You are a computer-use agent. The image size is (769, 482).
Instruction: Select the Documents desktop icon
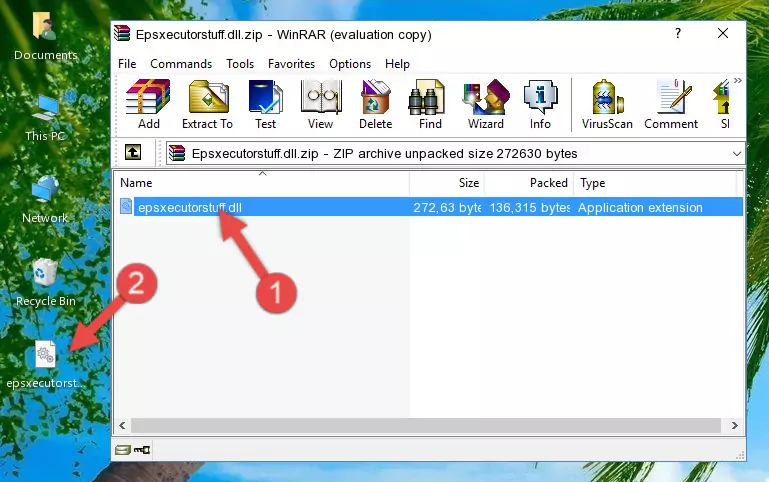pos(45,37)
